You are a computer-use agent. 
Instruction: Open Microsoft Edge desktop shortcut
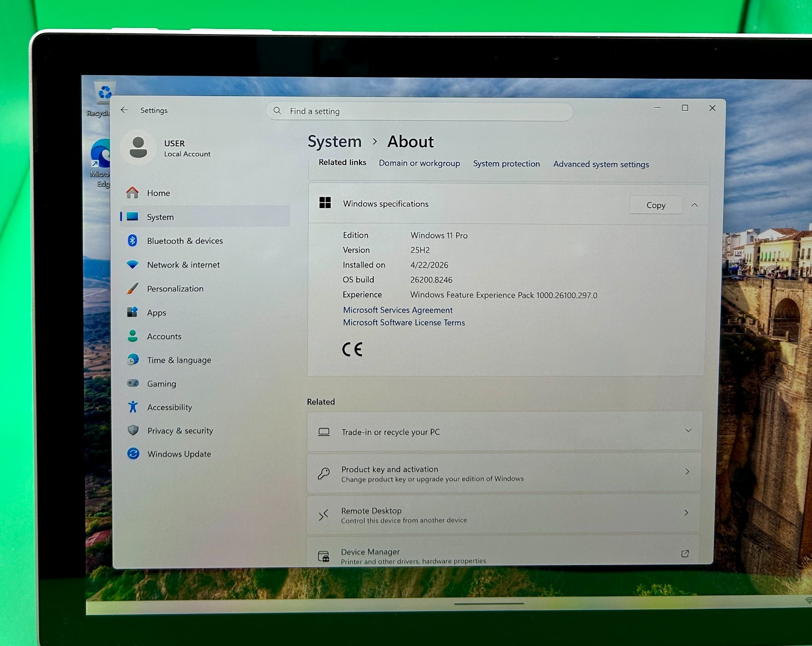pos(101,163)
